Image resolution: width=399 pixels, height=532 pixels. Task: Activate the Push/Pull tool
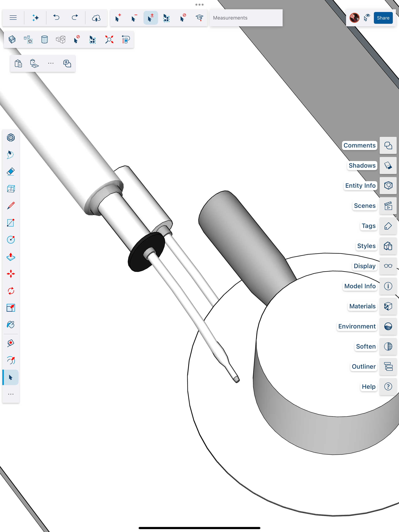[x=11, y=257]
